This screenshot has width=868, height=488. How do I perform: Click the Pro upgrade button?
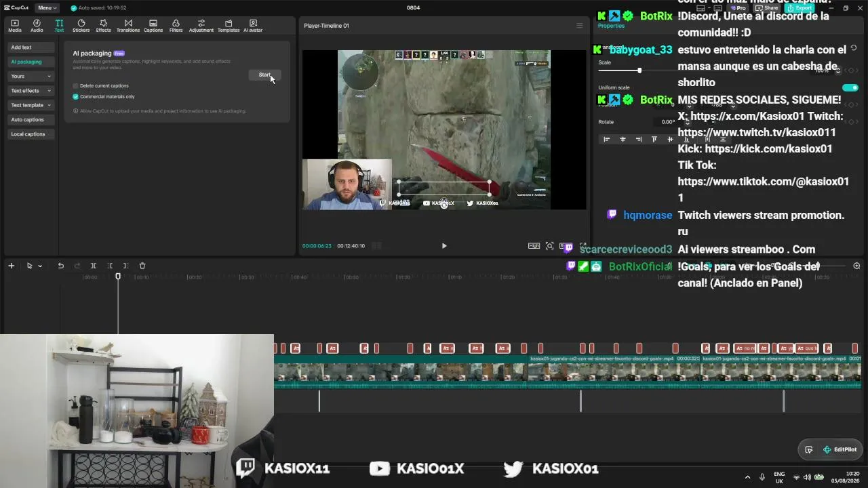[739, 8]
